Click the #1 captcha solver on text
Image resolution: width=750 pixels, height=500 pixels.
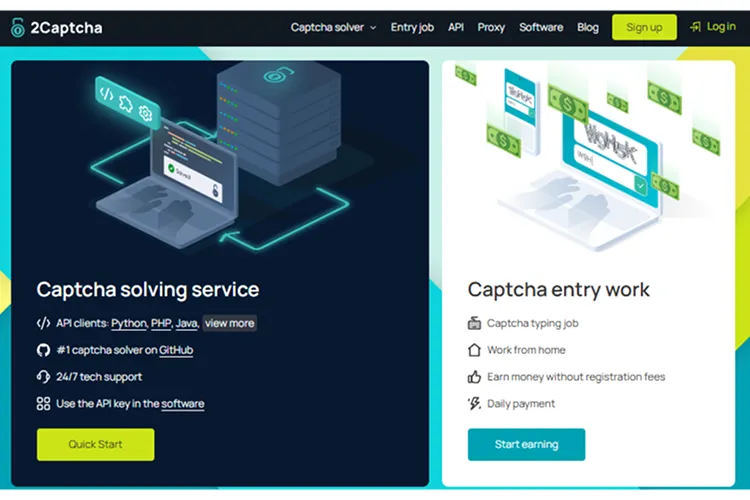107,350
